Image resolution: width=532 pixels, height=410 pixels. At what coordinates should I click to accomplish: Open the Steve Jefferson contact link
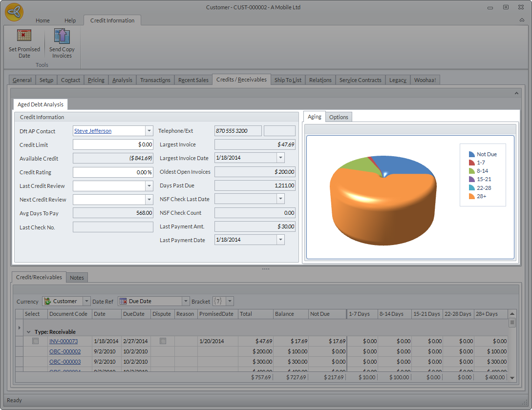click(93, 131)
